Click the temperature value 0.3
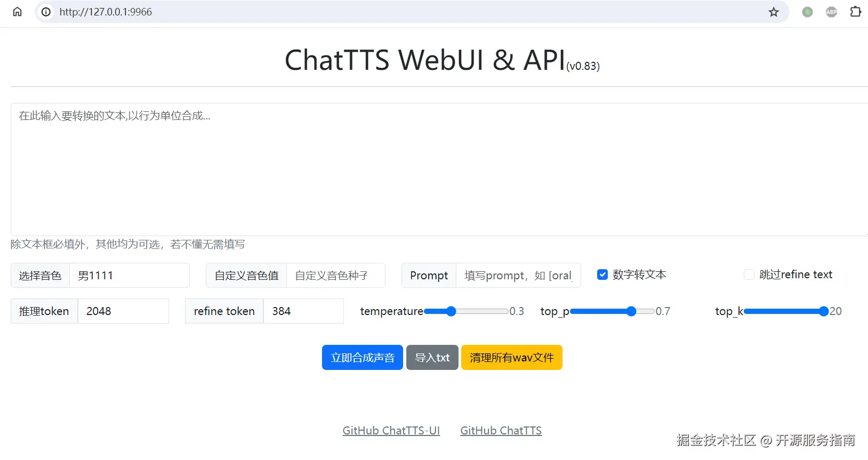The height and width of the screenshot is (460, 868). click(517, 311)
